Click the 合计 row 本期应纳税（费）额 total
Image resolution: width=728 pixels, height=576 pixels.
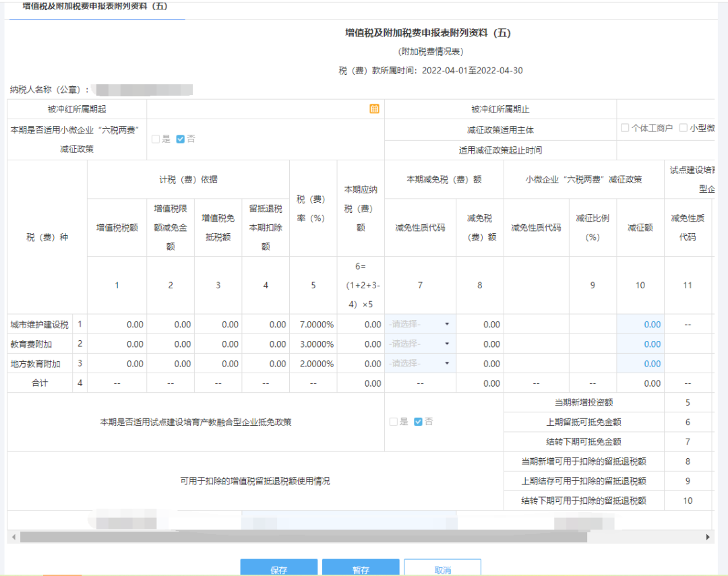click(x=373, y=383)
